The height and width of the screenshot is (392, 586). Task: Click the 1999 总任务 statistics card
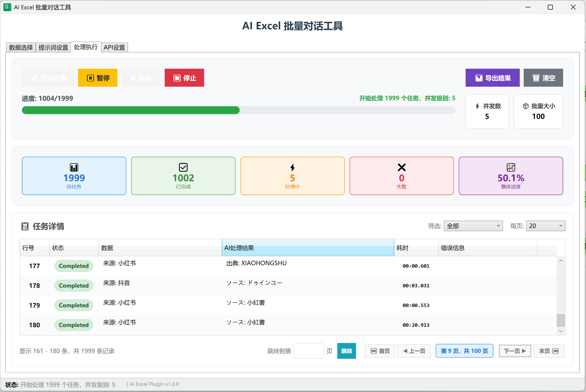(74, 176)
